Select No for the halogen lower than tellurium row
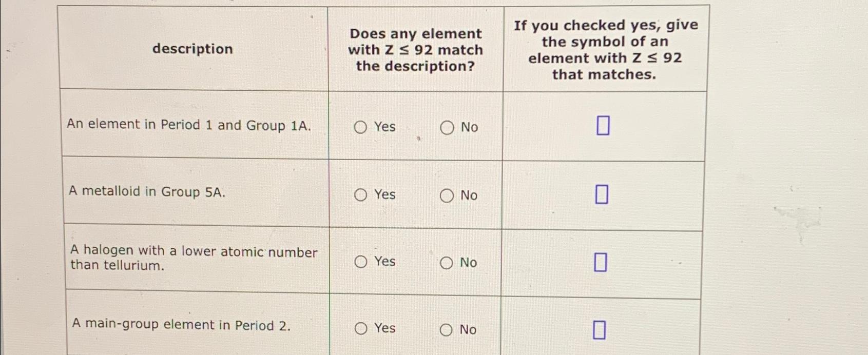The width and height of the screenshot is (868, 355). 447,263
